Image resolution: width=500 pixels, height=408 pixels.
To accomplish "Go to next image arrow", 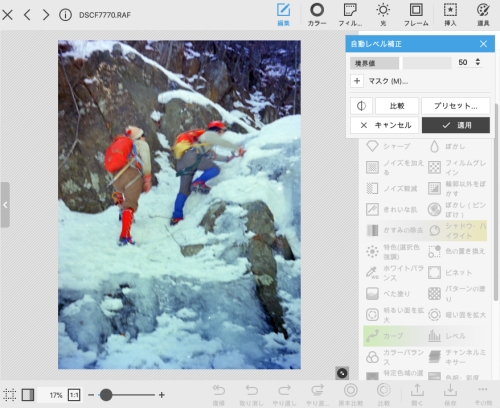I will [x=46, y=15].
